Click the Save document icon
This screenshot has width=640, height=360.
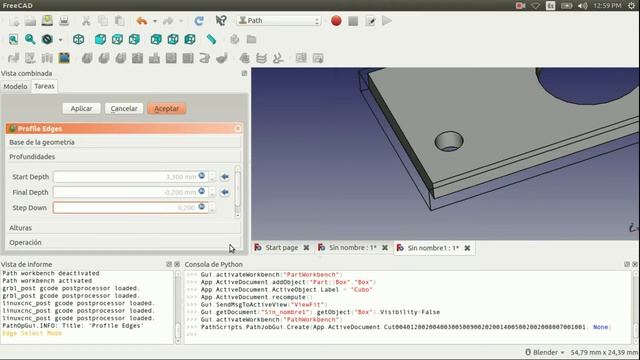(x=47, y=21)
